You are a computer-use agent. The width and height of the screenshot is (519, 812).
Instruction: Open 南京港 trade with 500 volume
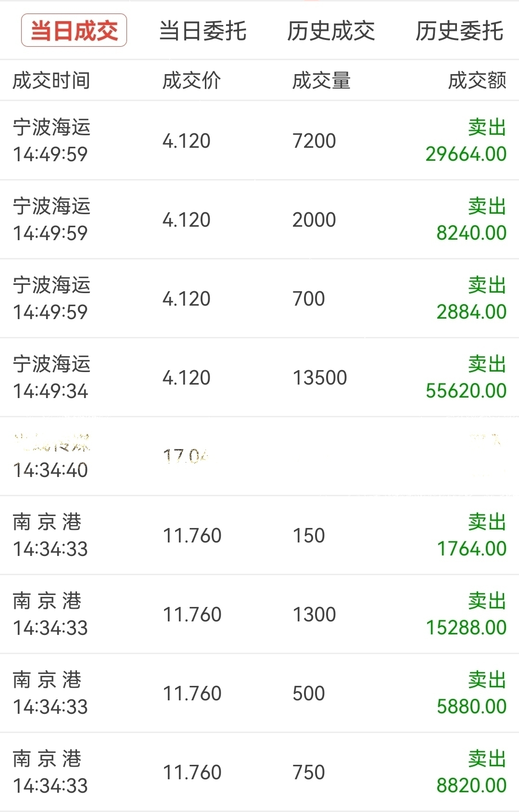point(259,693)
